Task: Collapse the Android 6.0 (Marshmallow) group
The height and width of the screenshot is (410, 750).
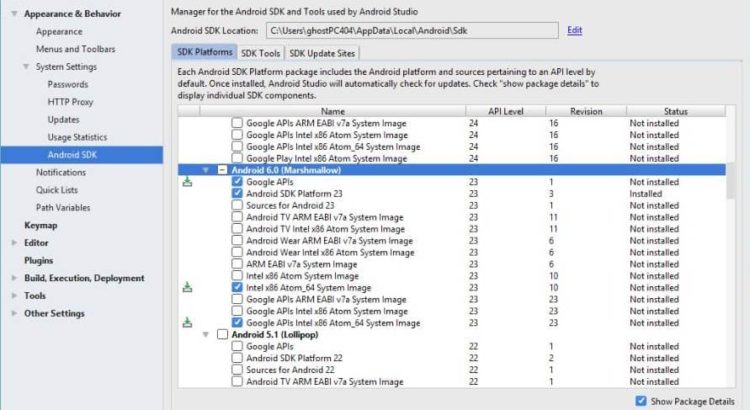Action: tap(206, 170)
